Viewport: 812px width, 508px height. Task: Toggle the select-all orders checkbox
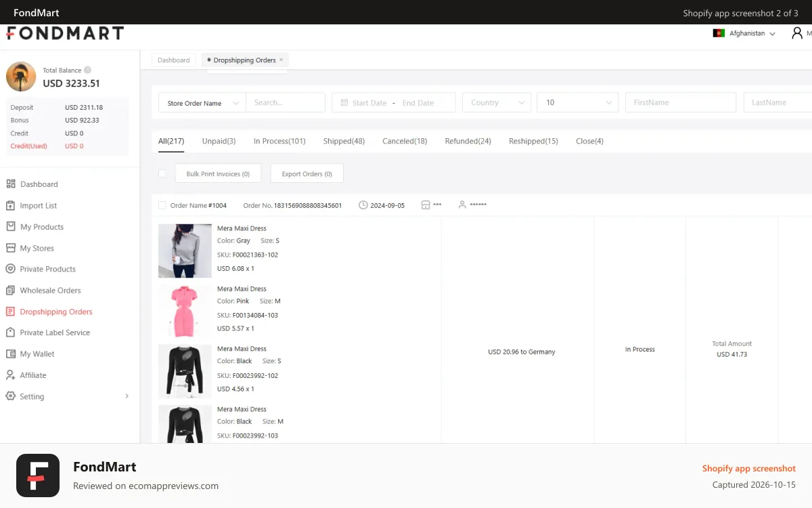pos(162,173)
